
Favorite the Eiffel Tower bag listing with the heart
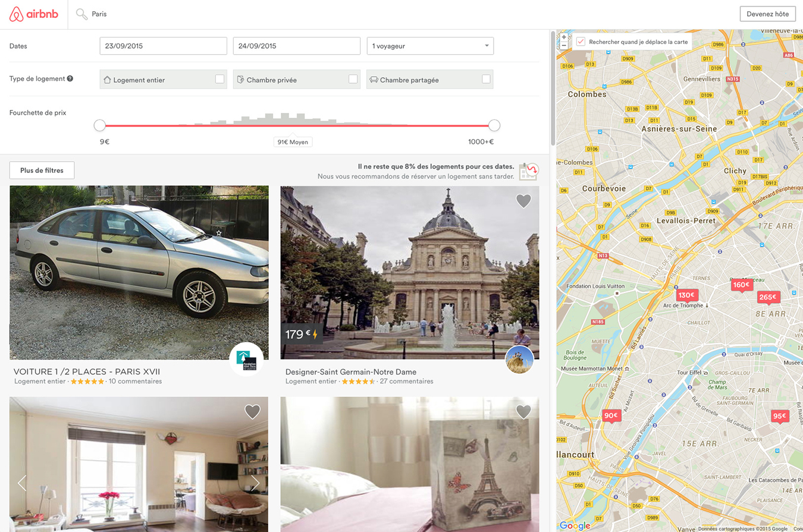pos(523,411)
